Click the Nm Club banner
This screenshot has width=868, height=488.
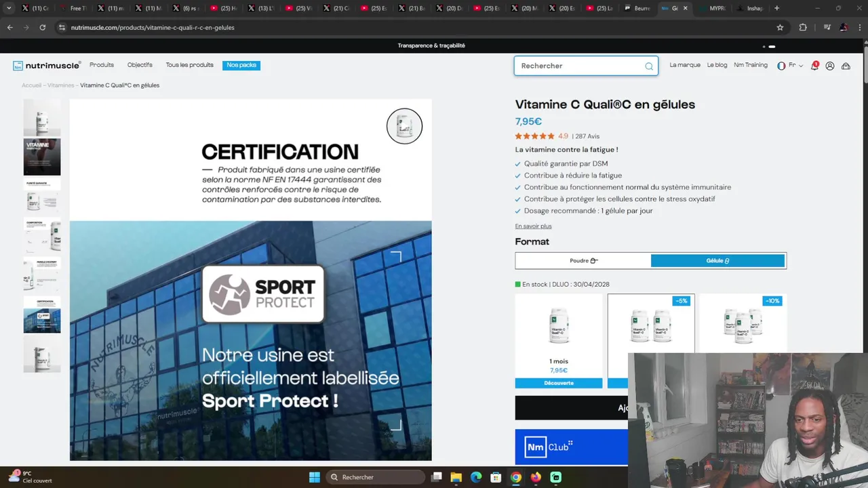pos(572,447)
